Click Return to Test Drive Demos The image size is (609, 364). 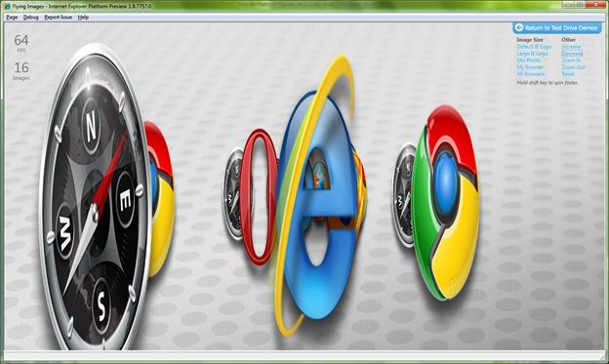pyautogui.click(x=557, y=27)
